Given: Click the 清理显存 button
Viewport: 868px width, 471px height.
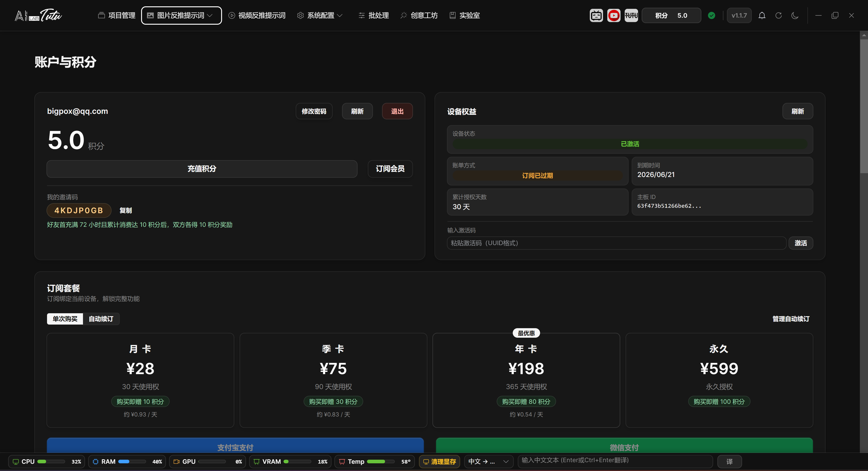Looking at the screenshot, I should pyautogui.click(x=439, y=461).
